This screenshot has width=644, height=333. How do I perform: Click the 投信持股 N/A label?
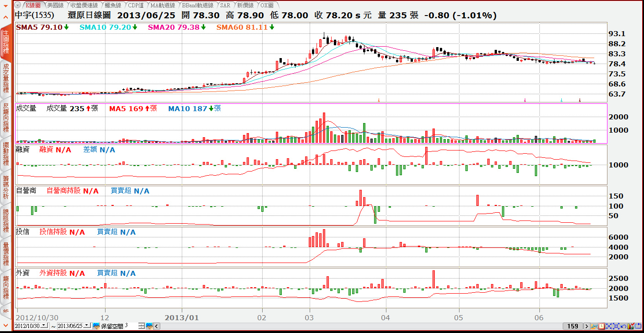[62, 232]
